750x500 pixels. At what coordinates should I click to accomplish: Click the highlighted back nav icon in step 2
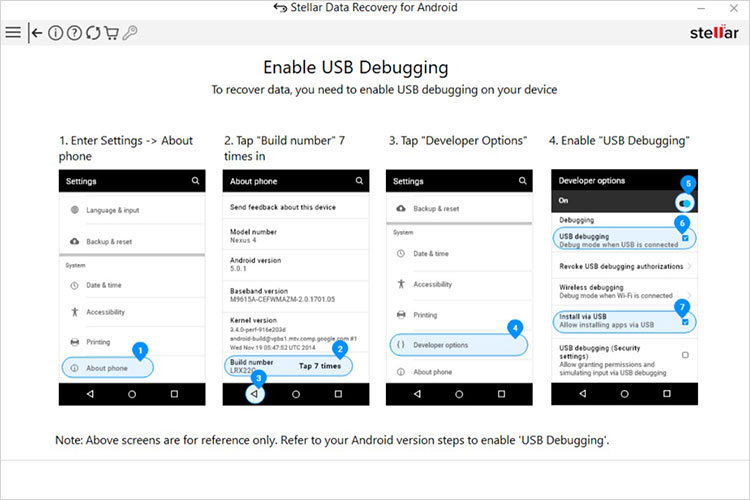(x=255, y=394)
